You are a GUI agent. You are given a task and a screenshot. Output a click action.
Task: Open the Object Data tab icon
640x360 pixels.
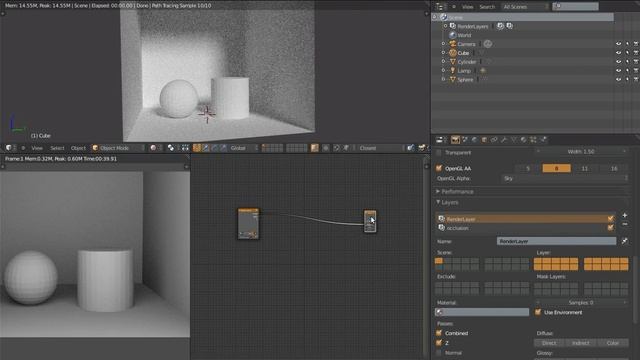click(x=513, y=140)
